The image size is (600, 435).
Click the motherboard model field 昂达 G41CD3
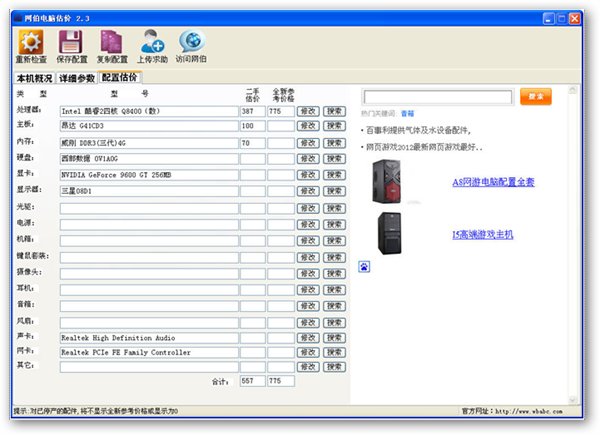click(x=149, y=126)
